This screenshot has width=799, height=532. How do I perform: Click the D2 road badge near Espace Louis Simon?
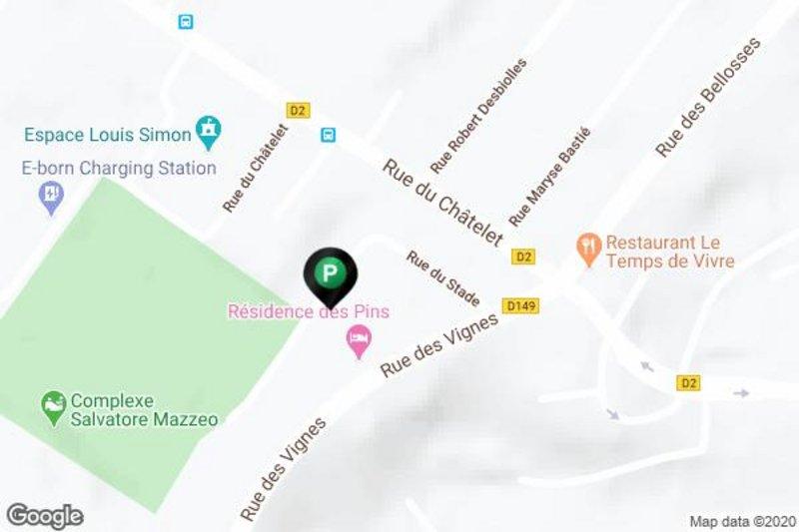coord(298,111)
